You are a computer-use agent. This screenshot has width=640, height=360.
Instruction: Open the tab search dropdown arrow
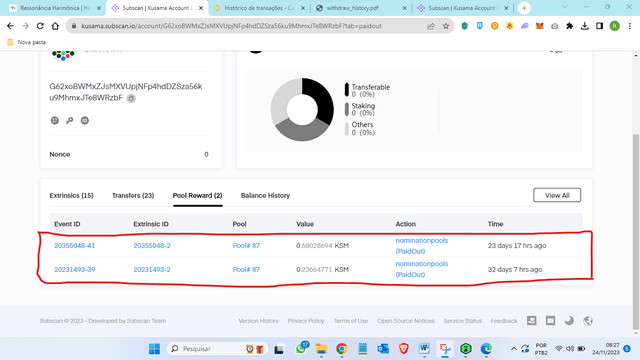point(564,7)
